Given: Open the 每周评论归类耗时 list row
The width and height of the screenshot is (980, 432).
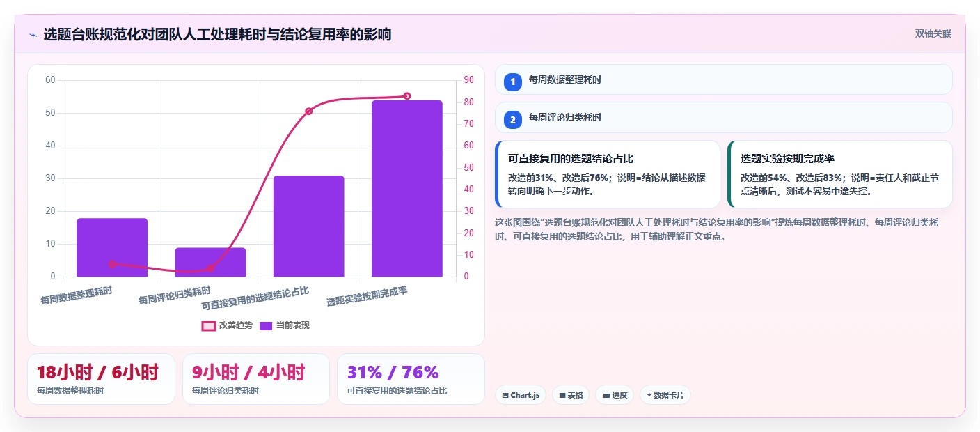Looking at the screenshot, I should click(x=723, y=117).
